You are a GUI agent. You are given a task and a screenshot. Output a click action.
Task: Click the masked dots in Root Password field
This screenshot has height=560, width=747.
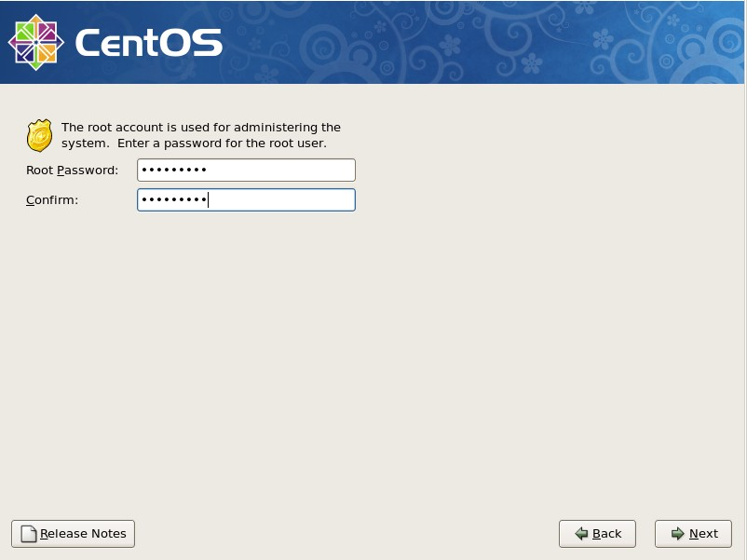pos(173,171)
